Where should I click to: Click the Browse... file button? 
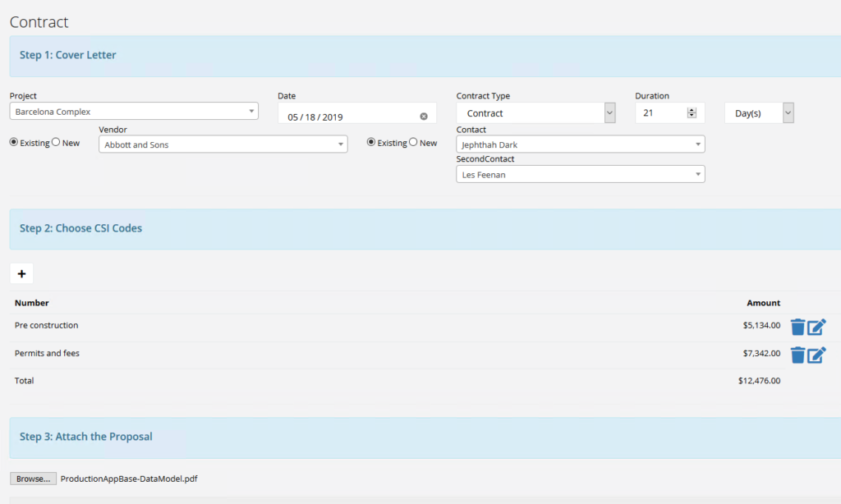coord(33,479)
